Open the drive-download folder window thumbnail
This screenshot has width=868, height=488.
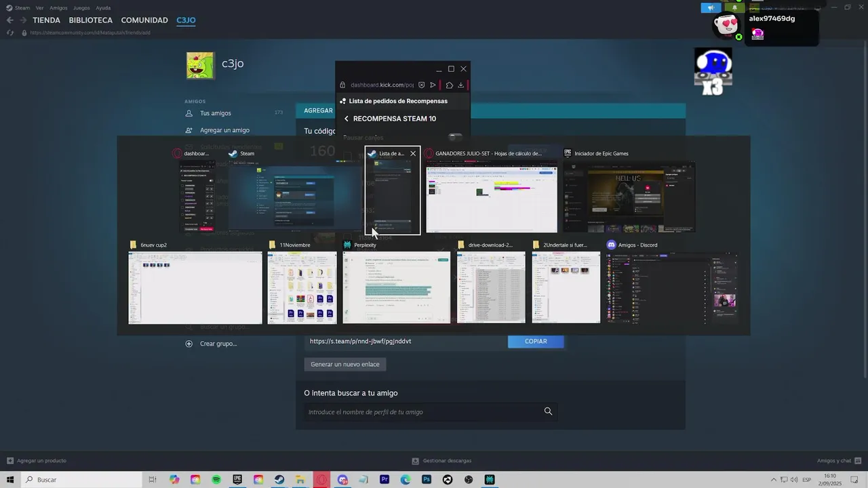coord(491,287)
